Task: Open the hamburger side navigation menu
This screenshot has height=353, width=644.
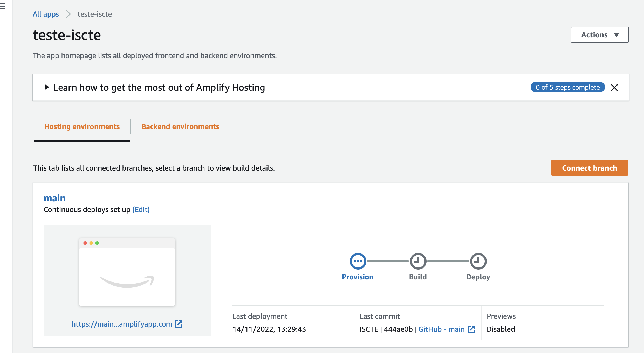Action: 3,6
